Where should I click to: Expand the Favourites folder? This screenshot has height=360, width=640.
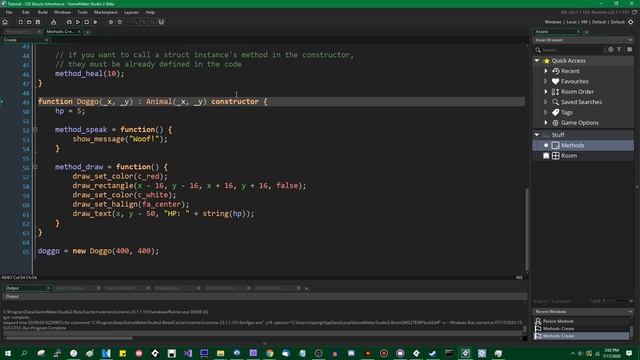tap(546, 81)
